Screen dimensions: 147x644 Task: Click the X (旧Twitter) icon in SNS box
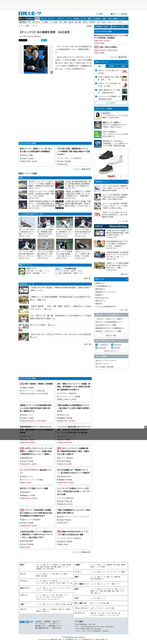pos(96,345)
